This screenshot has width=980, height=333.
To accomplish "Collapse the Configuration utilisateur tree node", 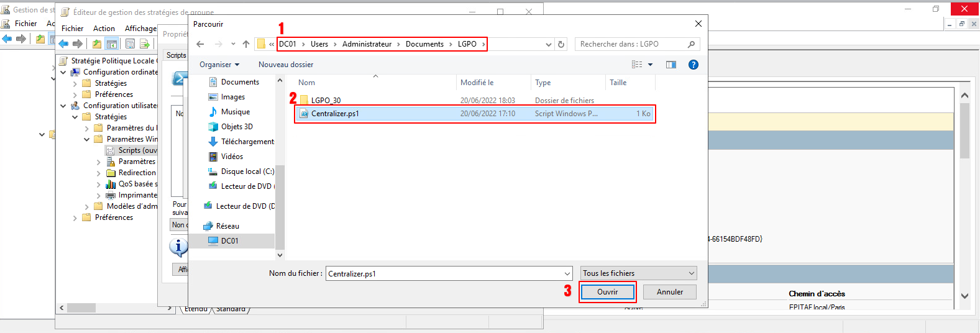I will coord(63,106).
